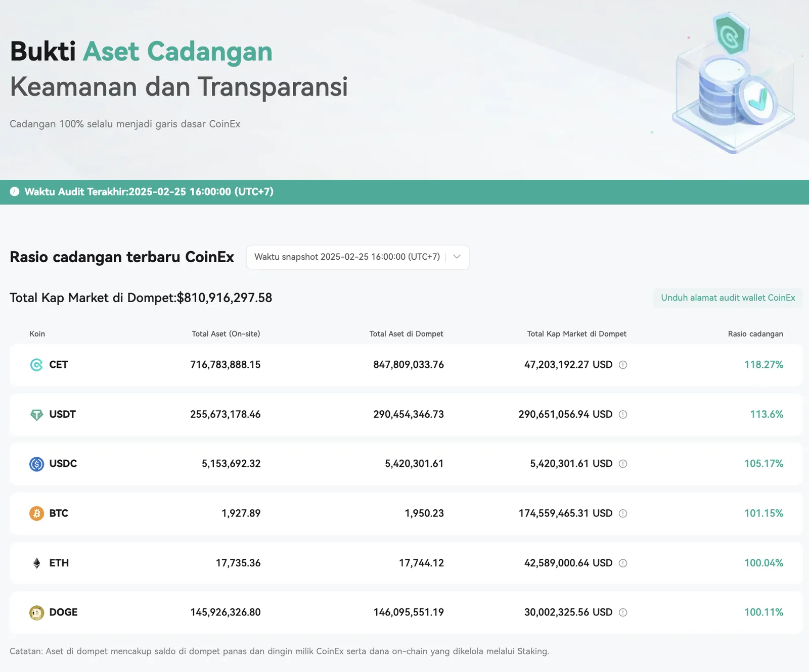The image size is (809, 672).
Task: Click the USDT Tether logo icon
Action: 36,414
